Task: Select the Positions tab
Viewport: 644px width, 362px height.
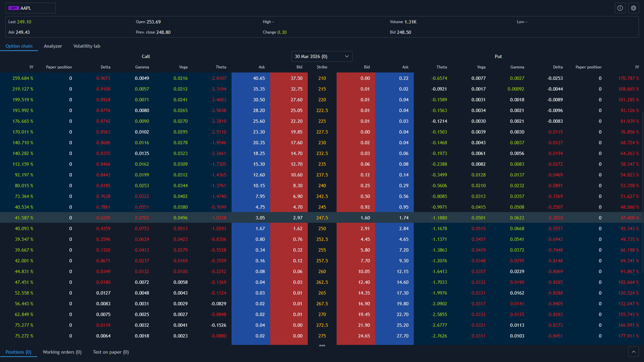Action: 18,352
